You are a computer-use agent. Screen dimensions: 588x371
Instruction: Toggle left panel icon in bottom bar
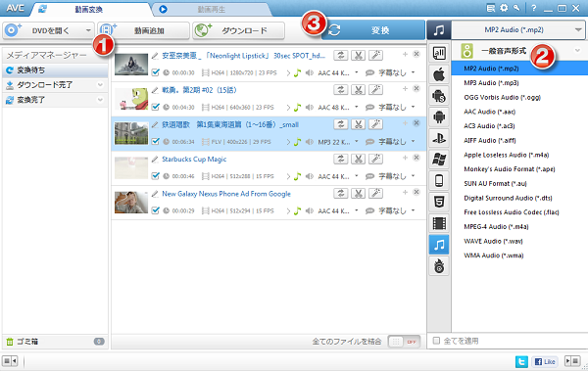pyautogui.click(x=10, y=361)
